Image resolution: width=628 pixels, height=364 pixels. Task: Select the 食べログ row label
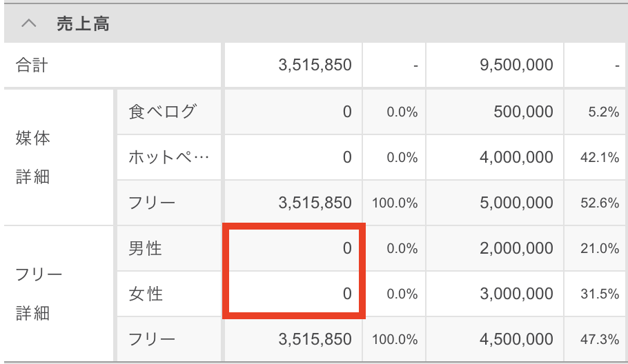[x=162, y=112]
